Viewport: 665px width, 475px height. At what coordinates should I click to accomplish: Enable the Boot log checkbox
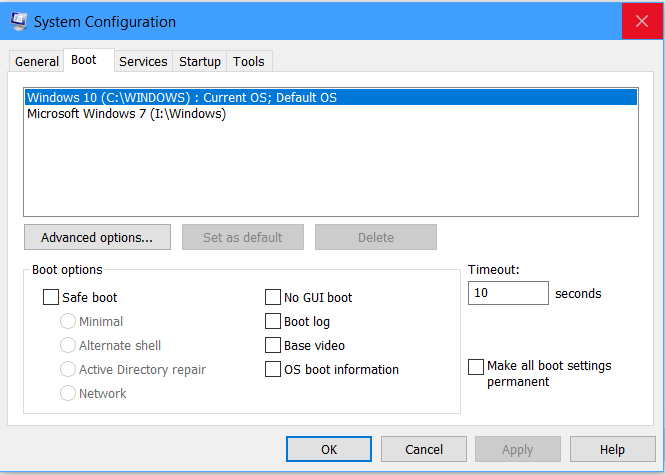pyautogui.click(x=273, y=321)
